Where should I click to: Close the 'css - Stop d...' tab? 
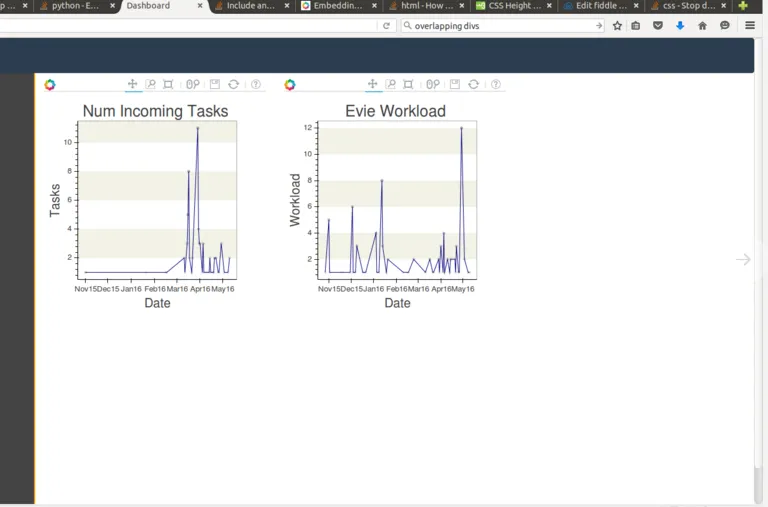coord(723,6)
